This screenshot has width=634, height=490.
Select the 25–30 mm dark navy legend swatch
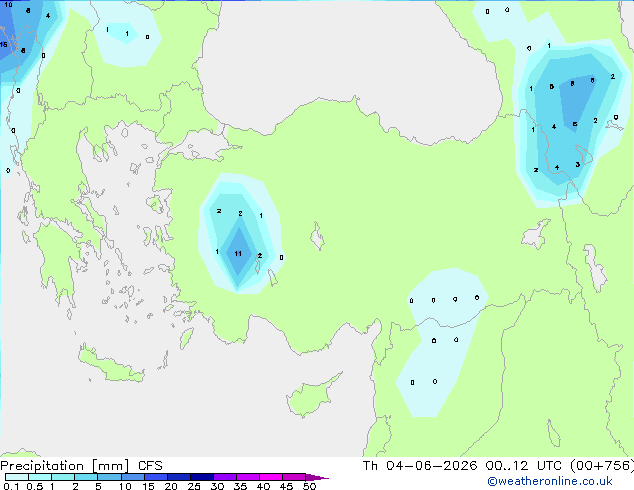202,477
